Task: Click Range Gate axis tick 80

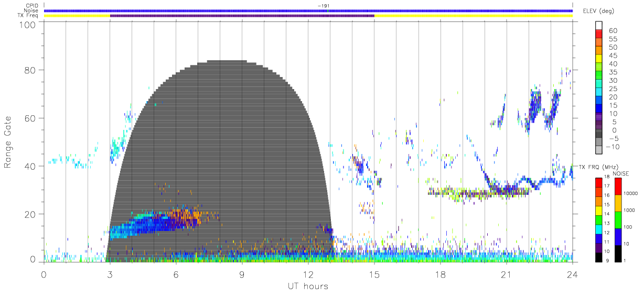Action: tap(30, 70)
